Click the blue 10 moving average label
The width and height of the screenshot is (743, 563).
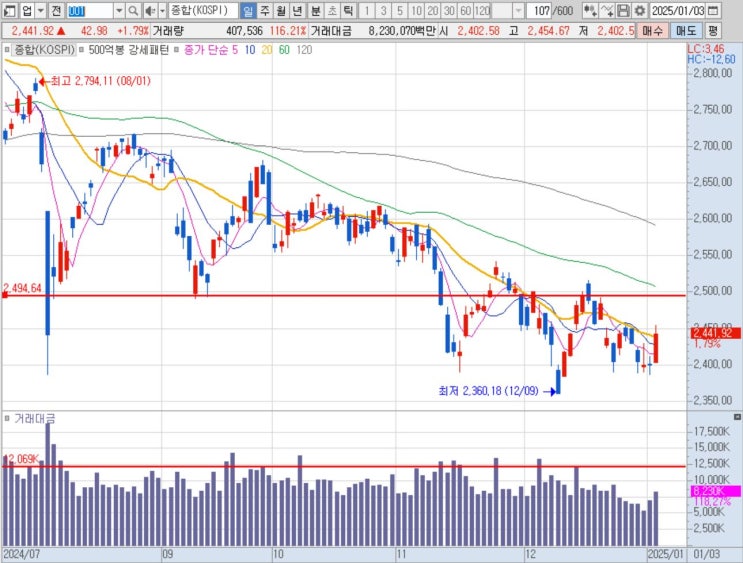(x=250, y=50)
